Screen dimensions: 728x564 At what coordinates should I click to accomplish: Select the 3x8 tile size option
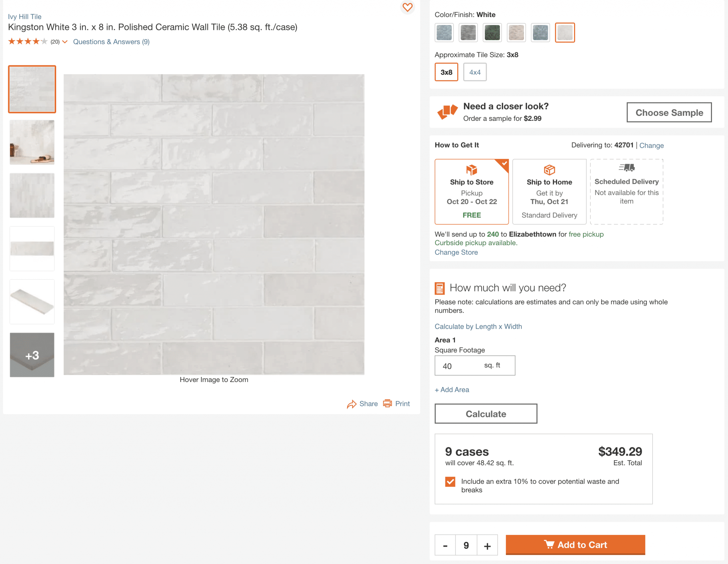pos(446,72)
